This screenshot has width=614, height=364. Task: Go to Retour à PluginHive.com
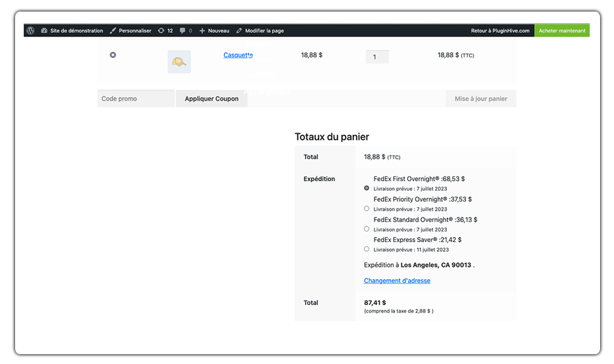500,31
